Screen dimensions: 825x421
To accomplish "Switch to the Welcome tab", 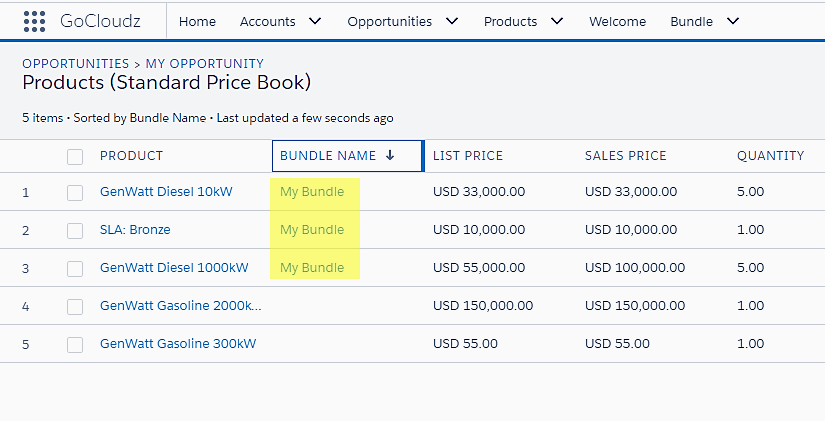I will point(617,21).
